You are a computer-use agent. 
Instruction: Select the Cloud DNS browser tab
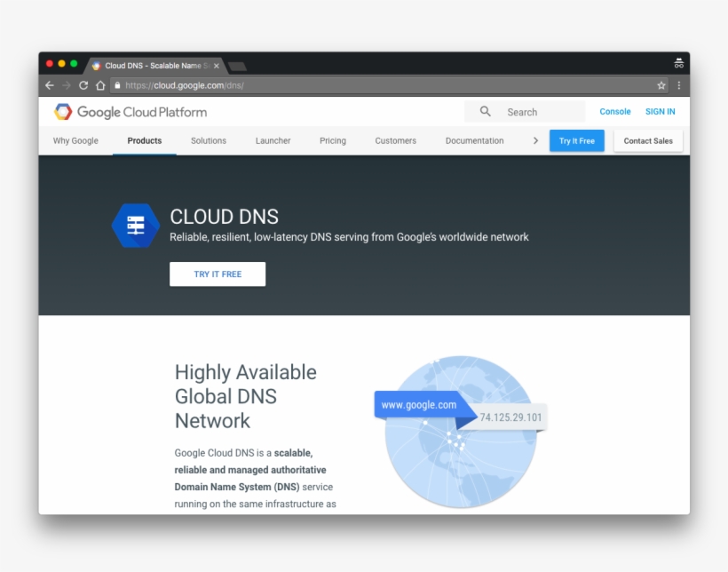[155, 66]
